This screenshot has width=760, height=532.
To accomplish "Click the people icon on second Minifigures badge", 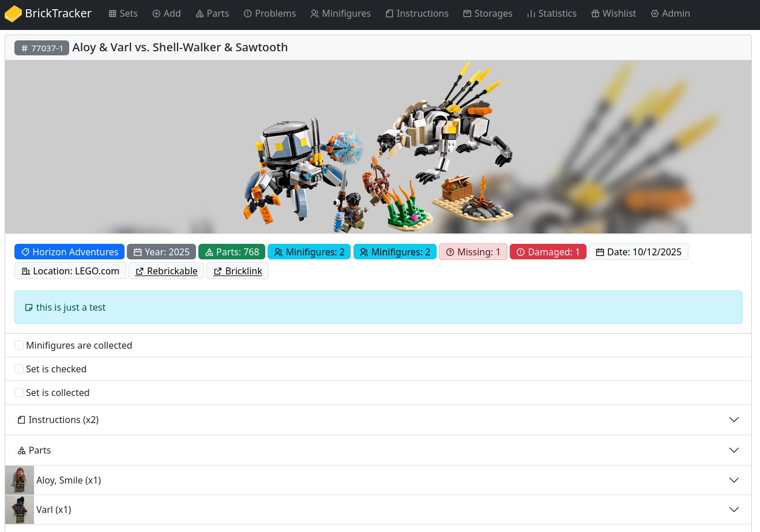I will click(364, 252).
